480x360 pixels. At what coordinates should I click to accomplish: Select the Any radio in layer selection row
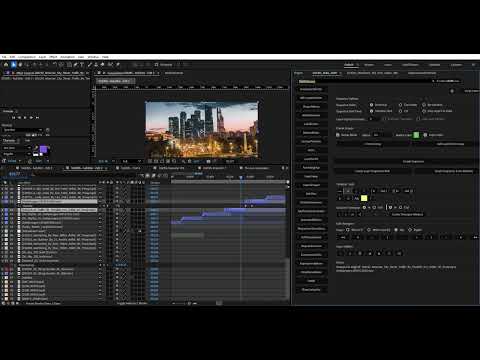pos(396,230)
